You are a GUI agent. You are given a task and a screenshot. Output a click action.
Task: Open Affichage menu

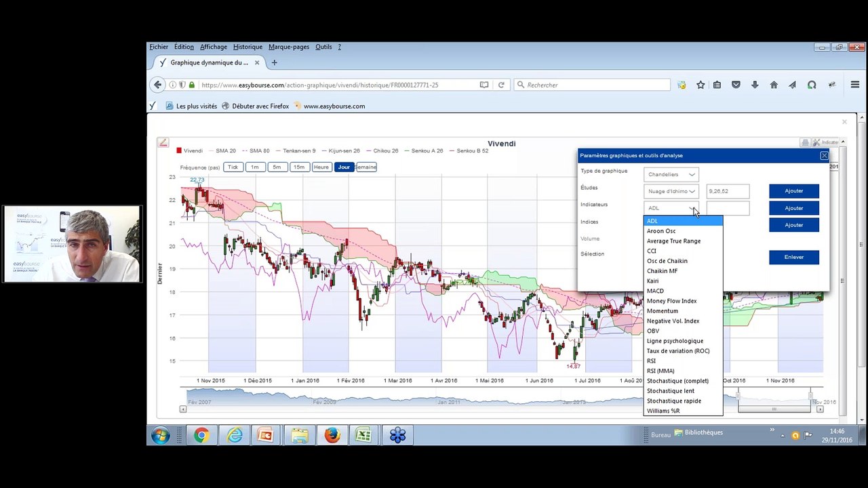click(214, 47)
